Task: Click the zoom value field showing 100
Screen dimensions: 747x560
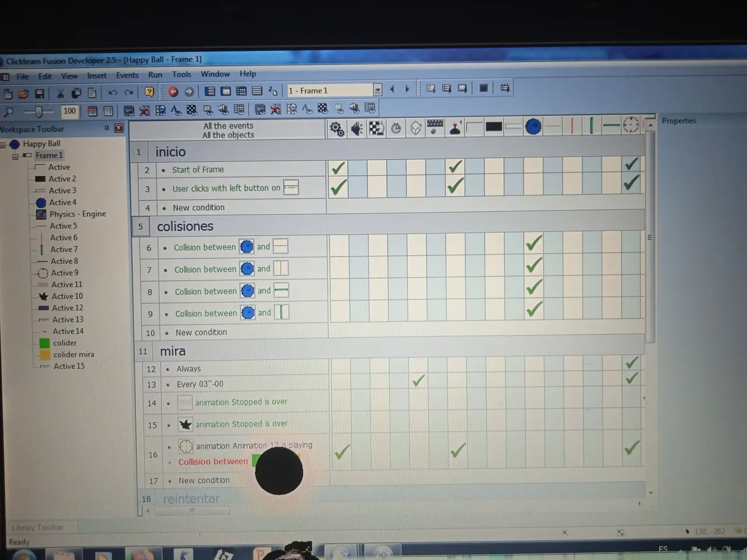Action: [x=69, y=111]
